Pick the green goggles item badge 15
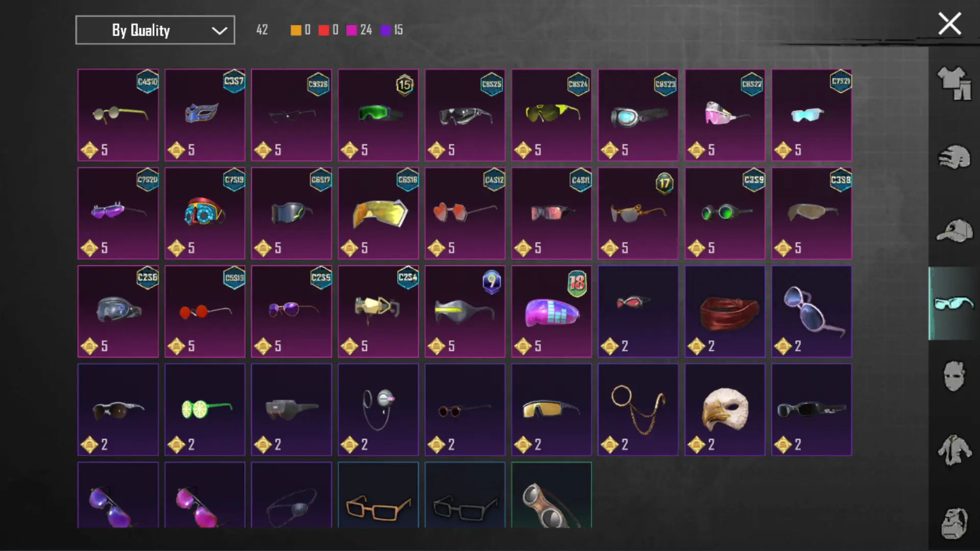This screenshot has height=551, width=980. [x=378, y=115]
